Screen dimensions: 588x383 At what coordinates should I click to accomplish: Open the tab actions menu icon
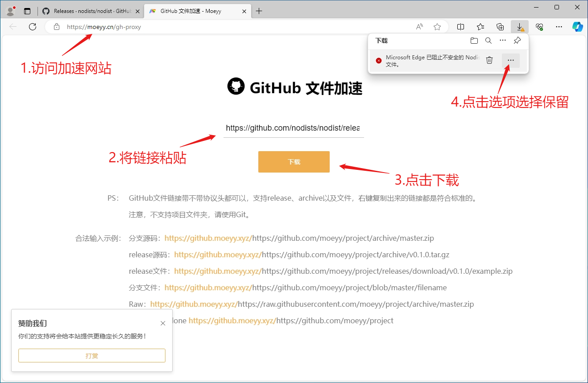[x=28, y=11]
